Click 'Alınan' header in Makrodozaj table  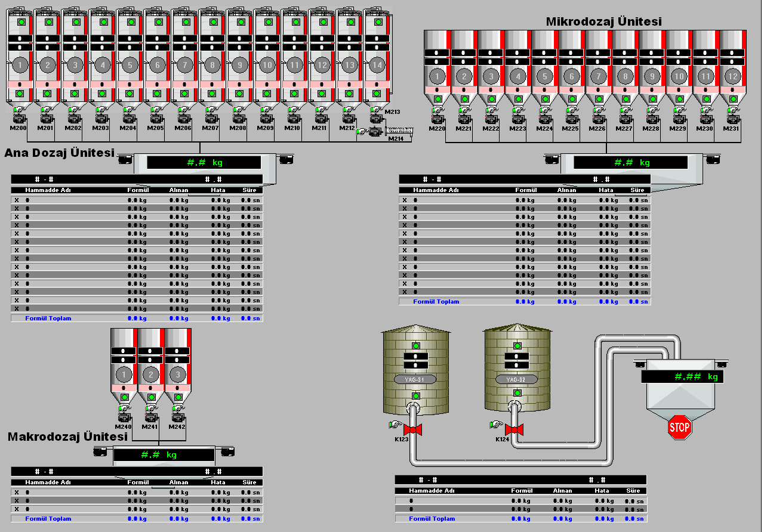point(178,482)
